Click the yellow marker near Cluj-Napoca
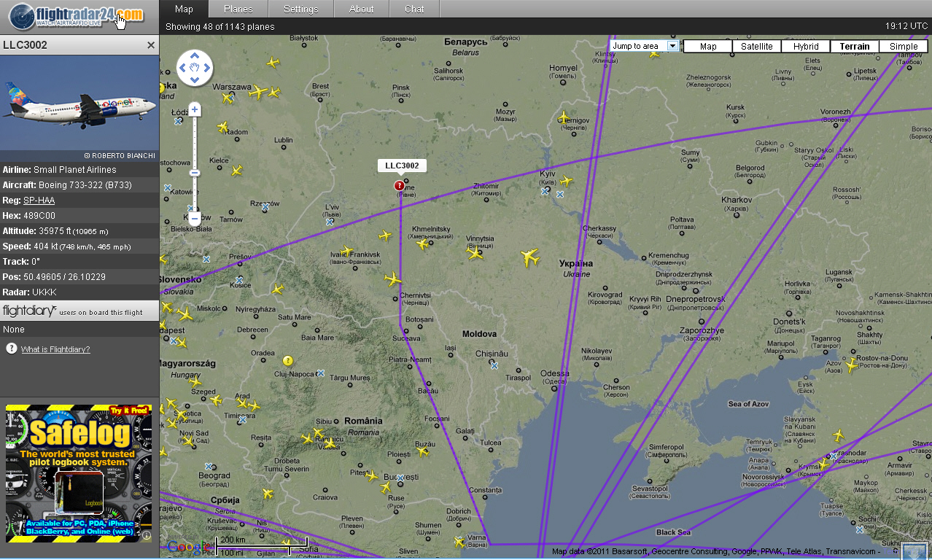932x560 pixels. click(x=288, y=360)
